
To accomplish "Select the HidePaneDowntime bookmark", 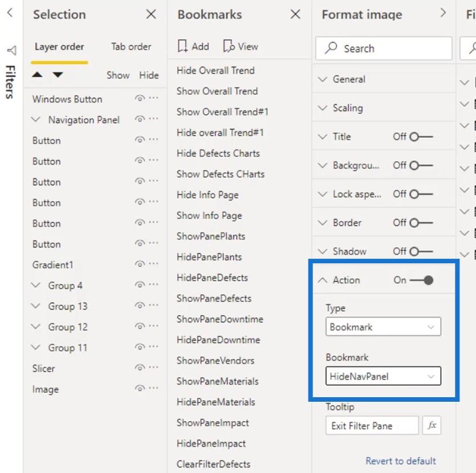I will tap(218, 340).
